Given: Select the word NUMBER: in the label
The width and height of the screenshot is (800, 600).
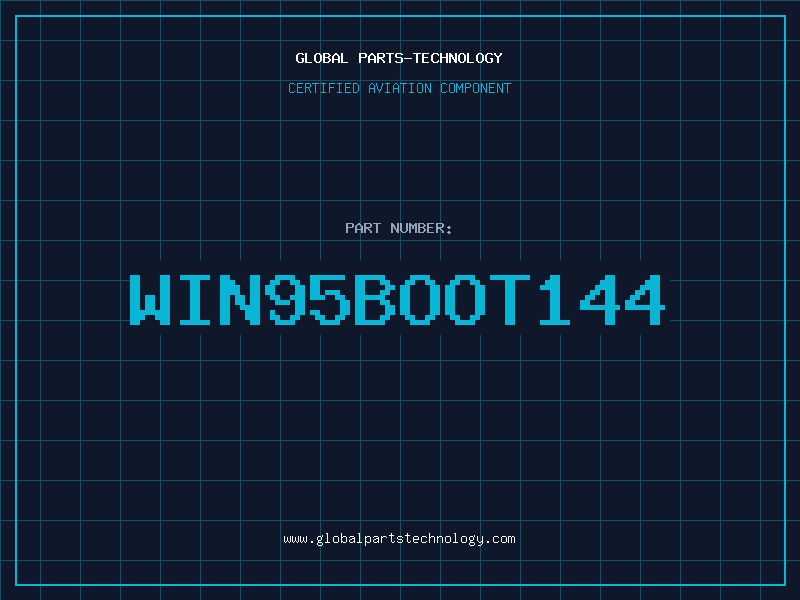Looking at the screenshot, I should click(x=421, y=228).
